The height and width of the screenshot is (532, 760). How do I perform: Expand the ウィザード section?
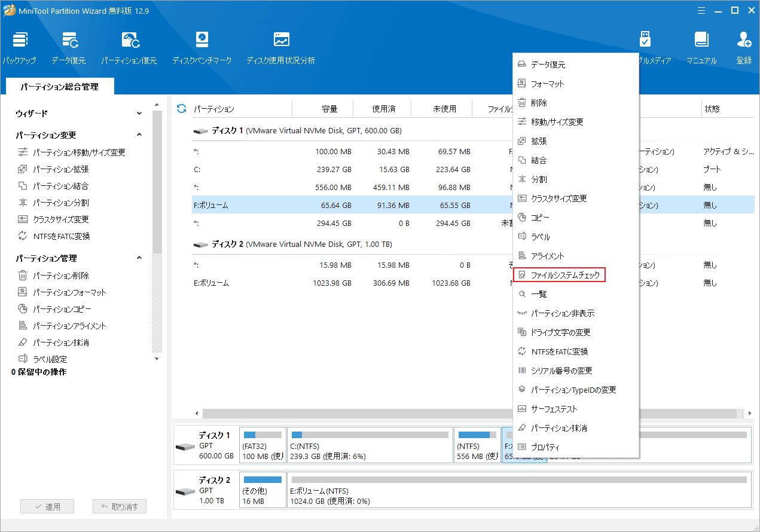[139, 113]
